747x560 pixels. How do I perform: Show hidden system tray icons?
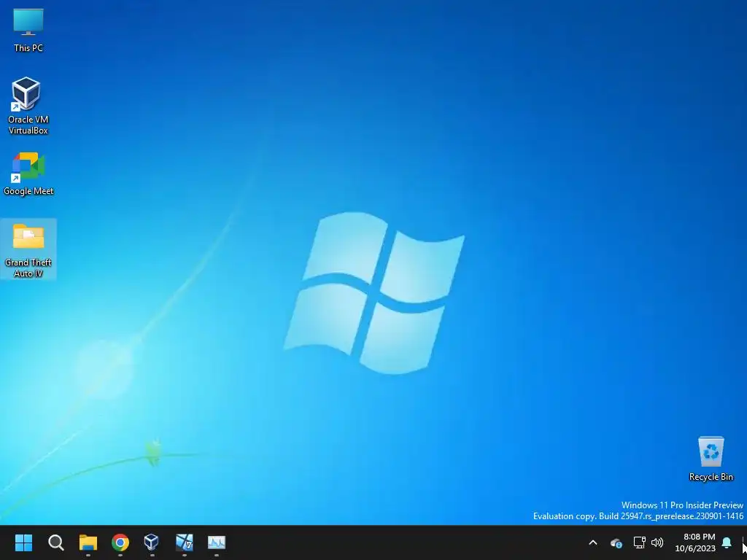click(x=593, y=542)
